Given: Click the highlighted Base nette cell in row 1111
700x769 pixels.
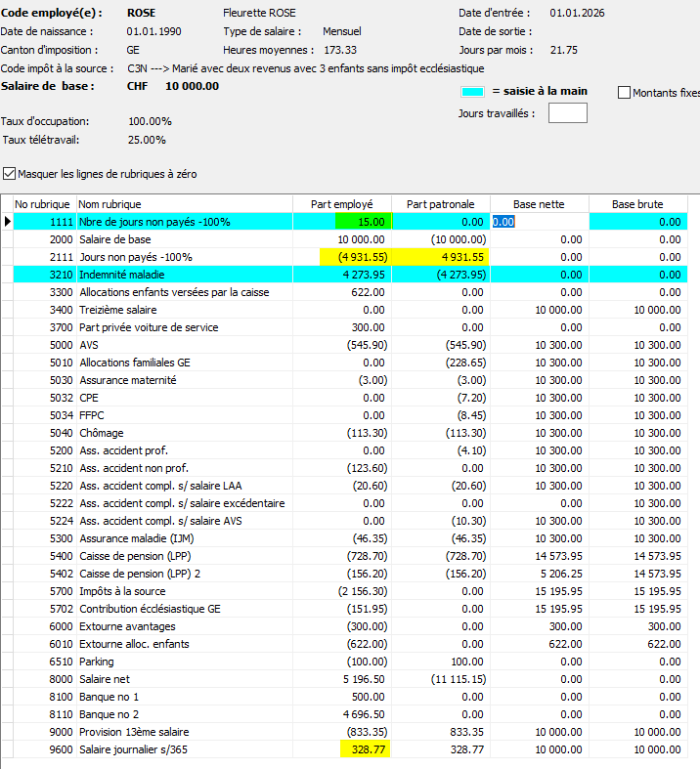Looking at the screenshot, I should (x=540, y=222).
